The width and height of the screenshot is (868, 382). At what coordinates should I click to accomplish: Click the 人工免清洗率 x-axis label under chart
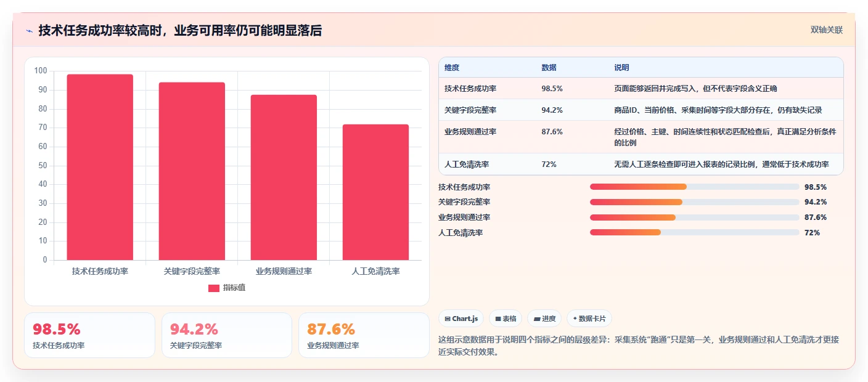tap(376, 271)
